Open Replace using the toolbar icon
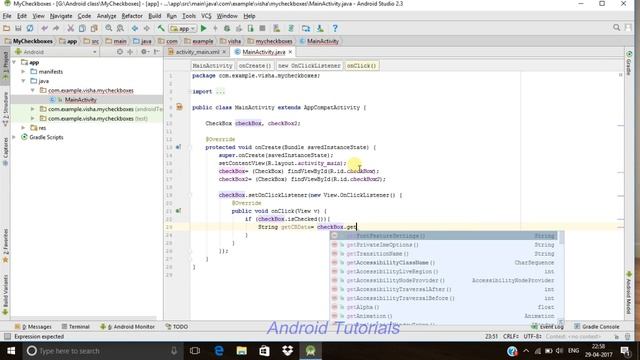Viewport: 640px width, 360px height. 120,28
